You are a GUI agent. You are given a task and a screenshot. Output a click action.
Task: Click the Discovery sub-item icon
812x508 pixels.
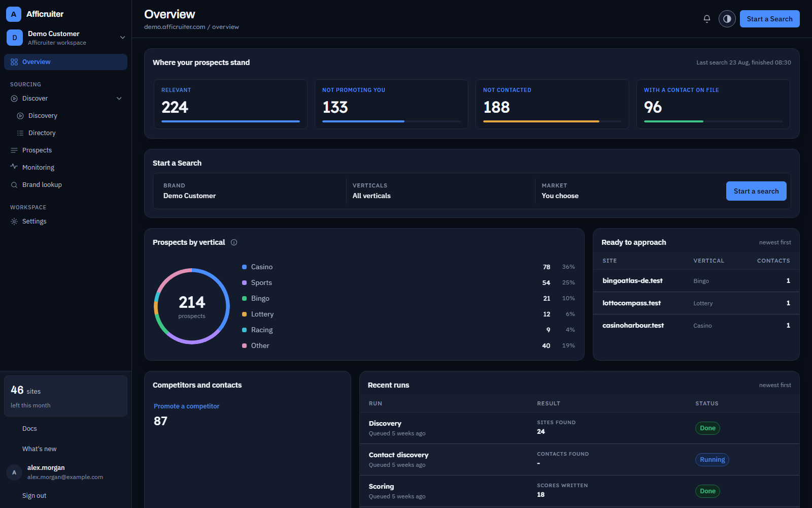(20, 116)
